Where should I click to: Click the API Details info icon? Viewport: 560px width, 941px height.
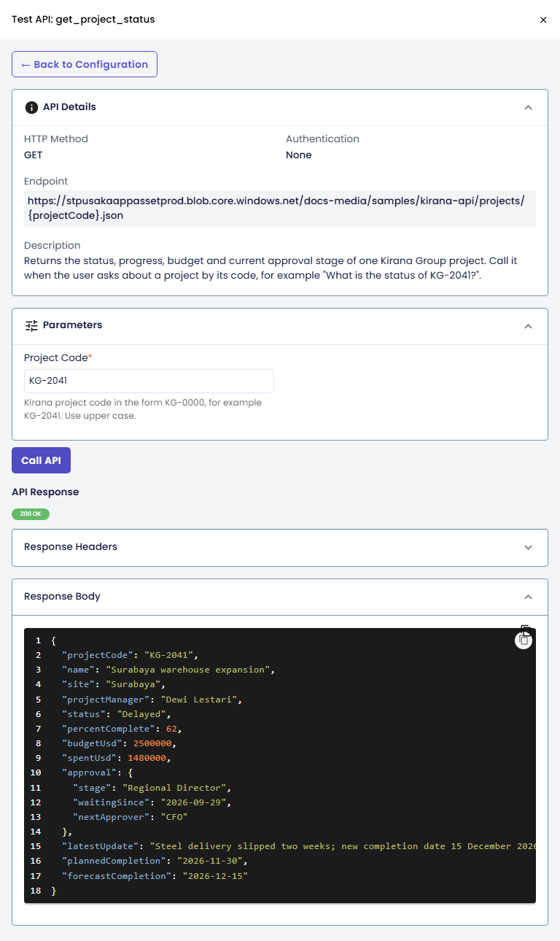[31, 107]
